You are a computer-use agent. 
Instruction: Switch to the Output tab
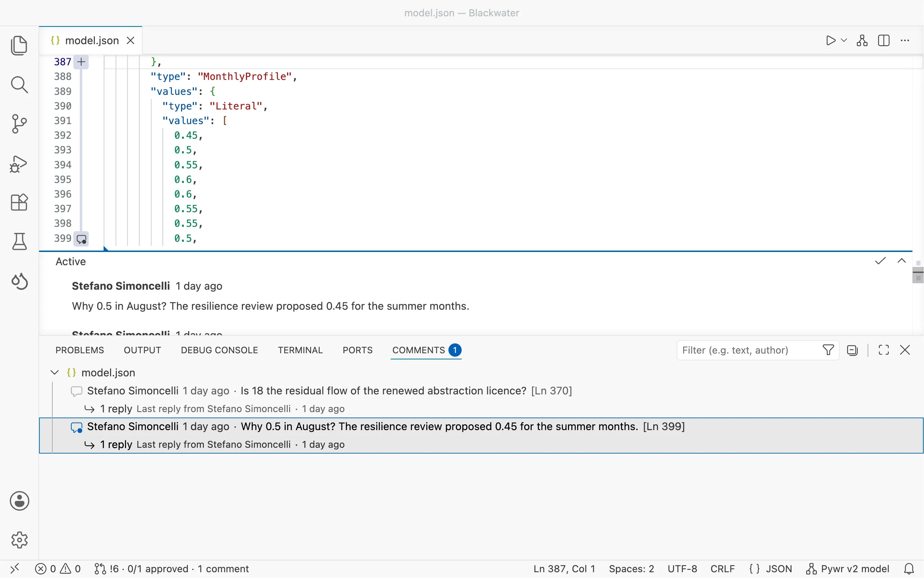point(142,350)
